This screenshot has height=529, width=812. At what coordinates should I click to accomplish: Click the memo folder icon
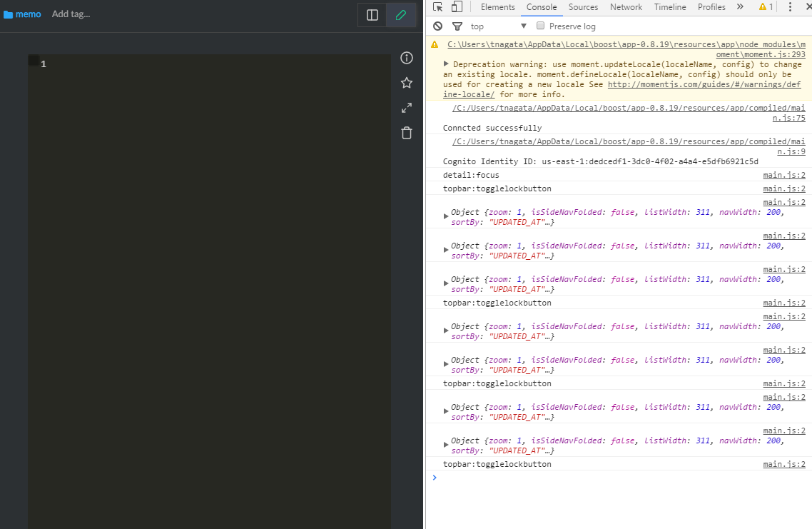(8, 14)
